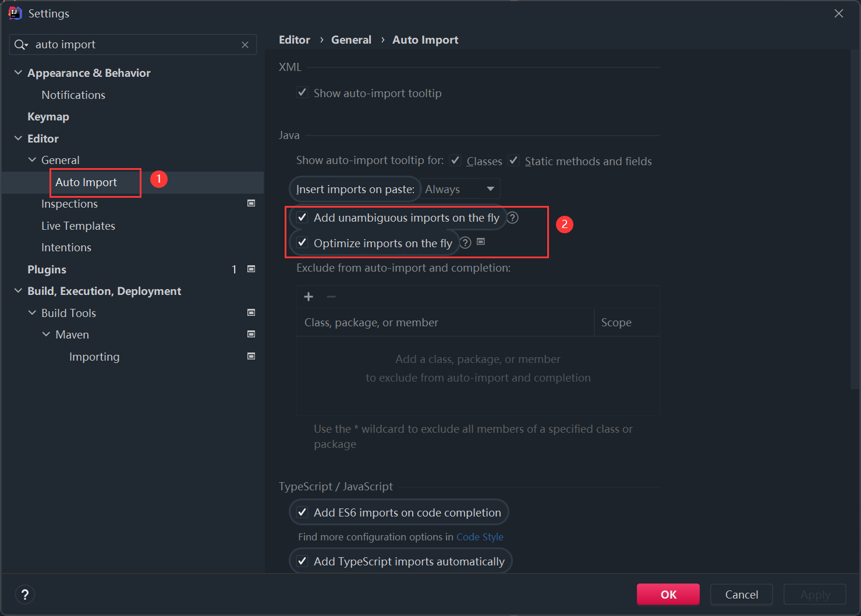Toggle Add ES6 imports on code completion
This screenshot has height=616, width=861.
pos(302,512)
